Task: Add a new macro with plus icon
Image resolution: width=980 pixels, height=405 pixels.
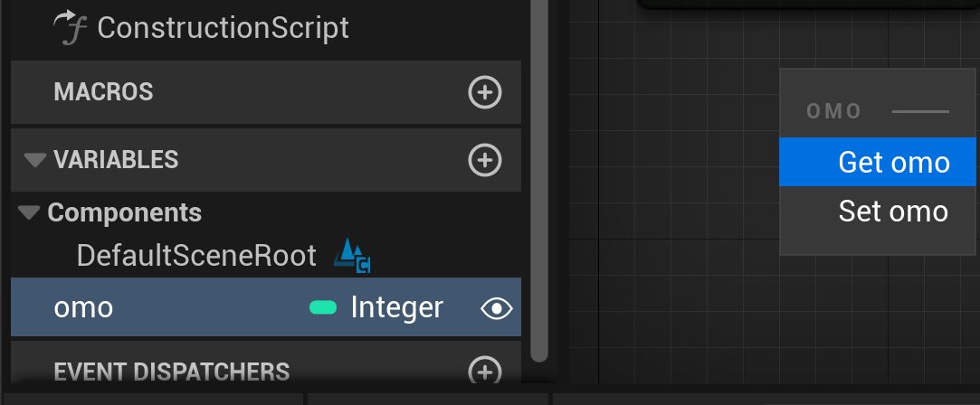Action: pos(485,92)
